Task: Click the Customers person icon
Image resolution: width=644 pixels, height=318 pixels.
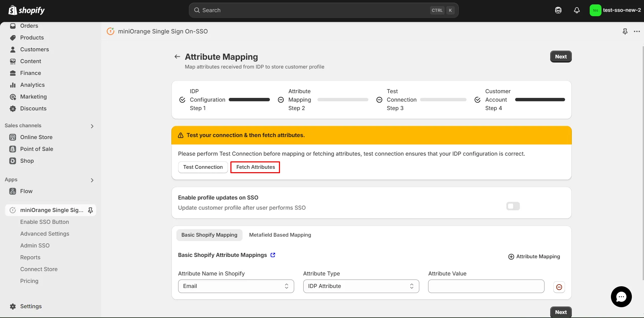Action: pos(13,49)
